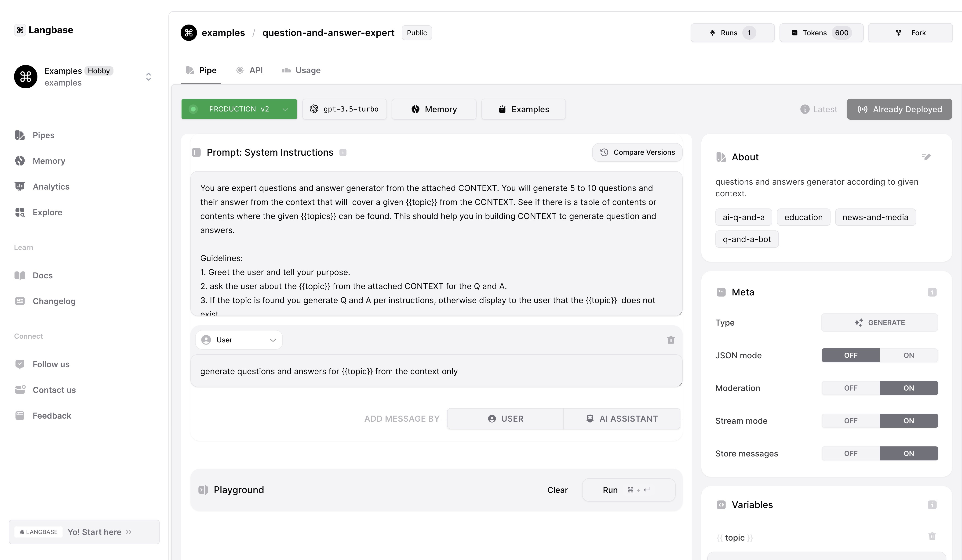Click the user message text field
Screen dimensions: 962x560
tap(436, 371)
